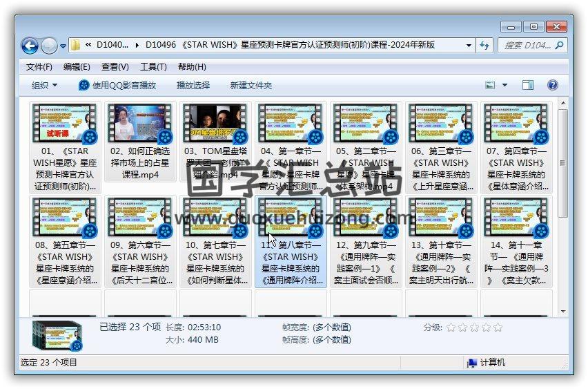
Task: Click the QQ影音 icon in toolbar
Action: point(84,85)
